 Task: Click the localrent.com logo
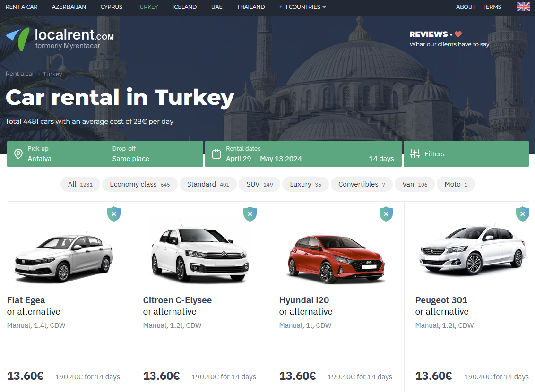[60, 39]
